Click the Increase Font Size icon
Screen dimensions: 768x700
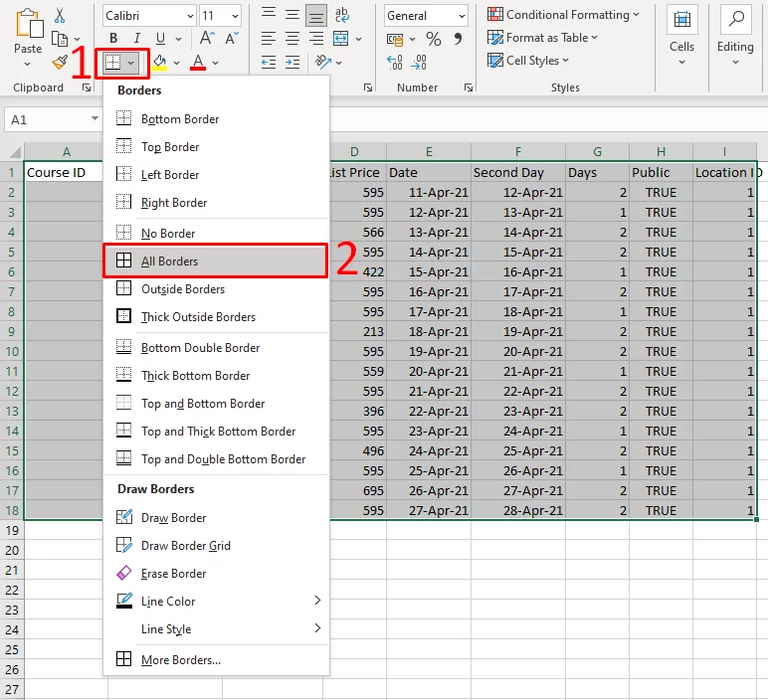pyautogui.click(x=207, y=38)
